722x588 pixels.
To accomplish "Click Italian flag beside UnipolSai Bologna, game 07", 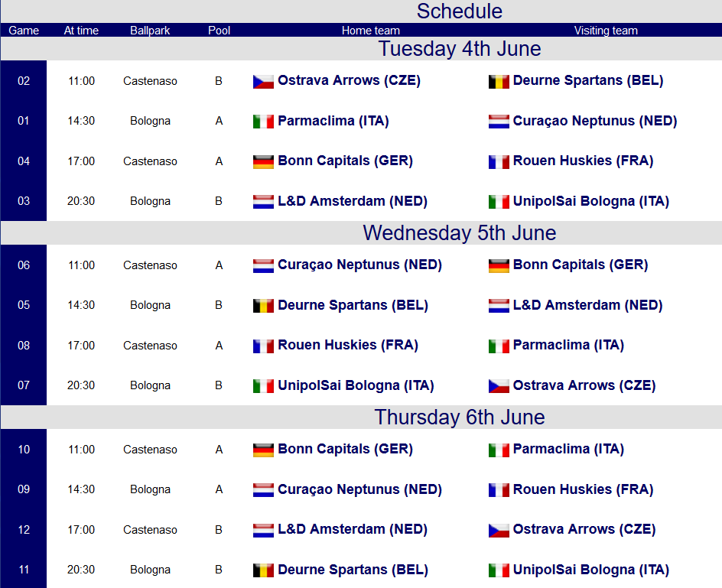I will pos(263,386).
